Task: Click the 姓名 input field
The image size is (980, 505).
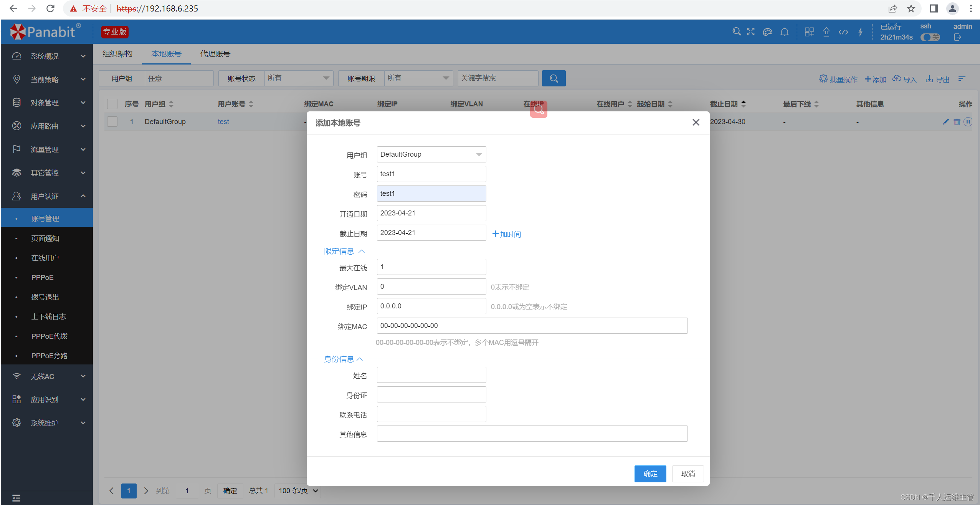Action: 431,375
